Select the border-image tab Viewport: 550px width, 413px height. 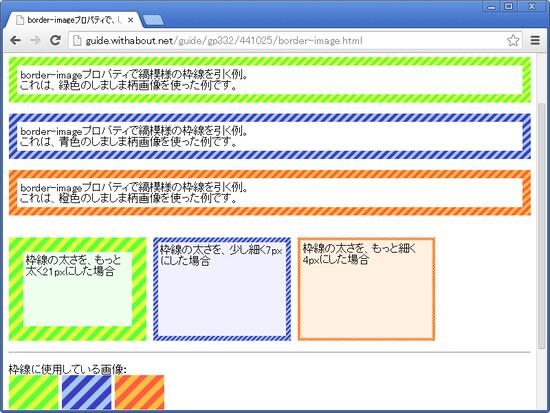coord(74,20)
